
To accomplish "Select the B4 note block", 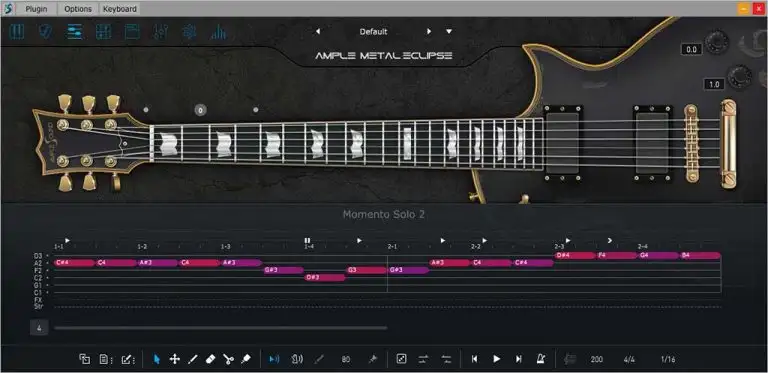I will pos(700,256).
